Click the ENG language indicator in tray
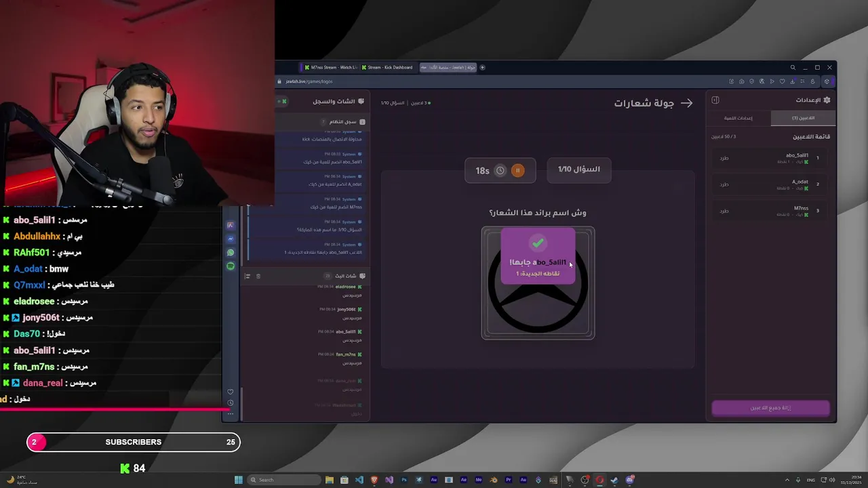The width and height of the screenshot is (868, 488). click(x=811, y=480)
